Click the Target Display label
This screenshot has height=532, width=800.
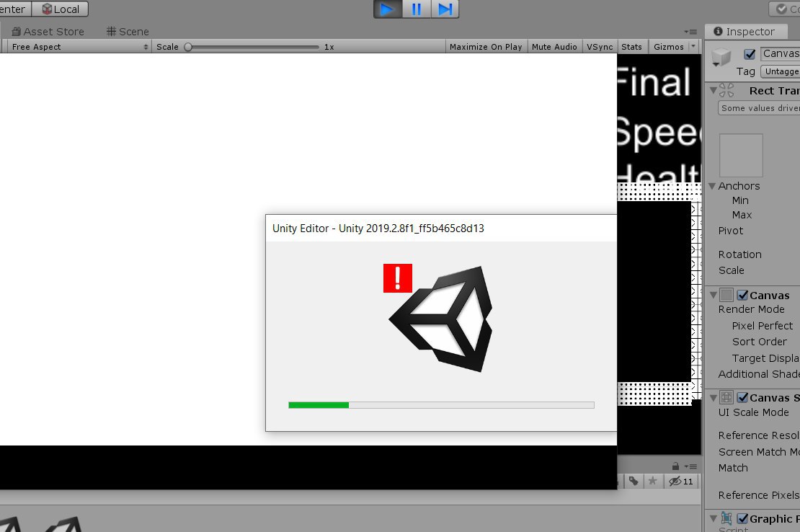[765, 358]
